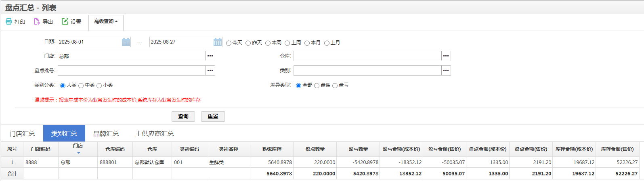
Task: Click the 重置 reset button
Action: pyautogui.click(x=213, y=117)
